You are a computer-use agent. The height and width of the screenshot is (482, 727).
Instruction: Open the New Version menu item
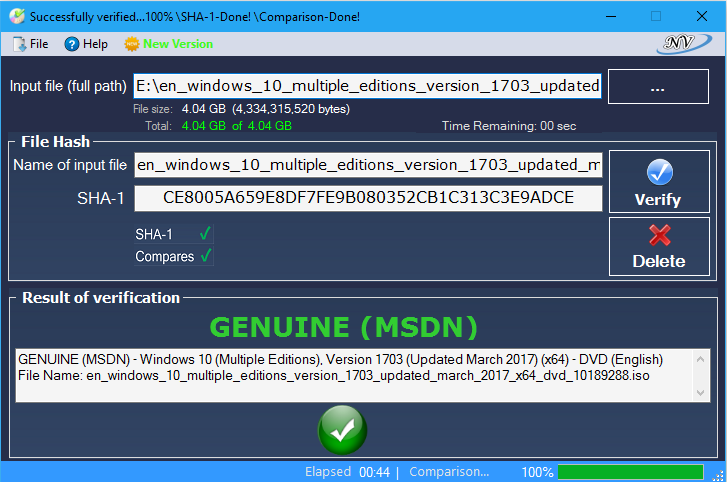pos(177,44)
